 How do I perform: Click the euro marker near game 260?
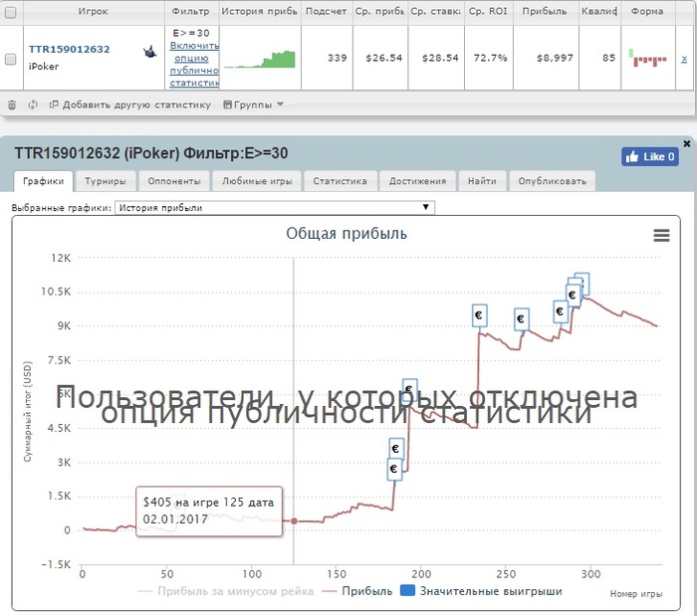click(522, 318)
